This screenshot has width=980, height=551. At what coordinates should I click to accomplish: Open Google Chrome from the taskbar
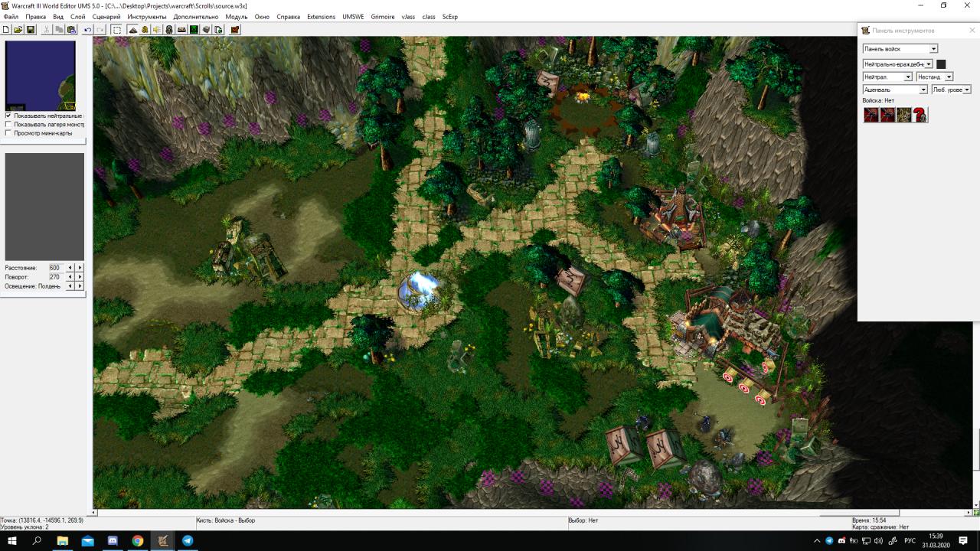[x=138, y=540]
